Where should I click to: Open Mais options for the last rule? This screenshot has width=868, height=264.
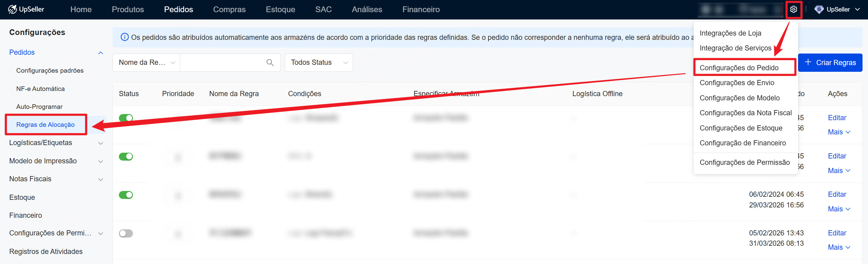[x=838, y=248]
